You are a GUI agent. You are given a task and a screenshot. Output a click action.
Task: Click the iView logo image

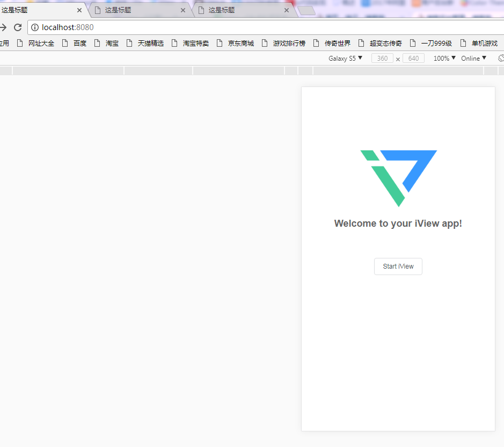399,178
